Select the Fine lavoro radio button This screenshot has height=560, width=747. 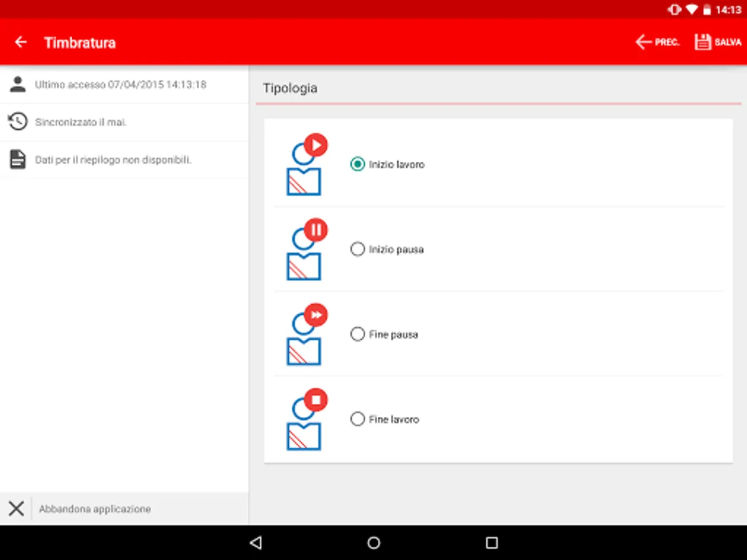357,419
